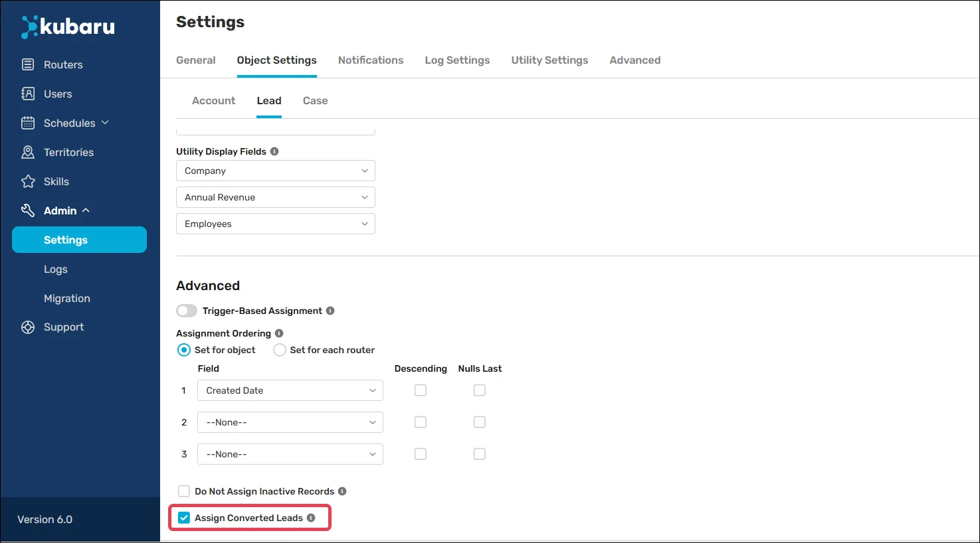Image resolution: width=980 pixels, height=543 pixels.
Task: Open the Created Date ordering field dropdown
Action: point(290,390)
